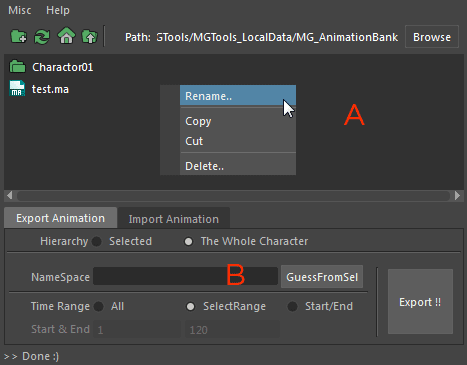The image size is (467, 365).
Task: Switch to Export Animation tab
Action: click(x=60, y=218)
